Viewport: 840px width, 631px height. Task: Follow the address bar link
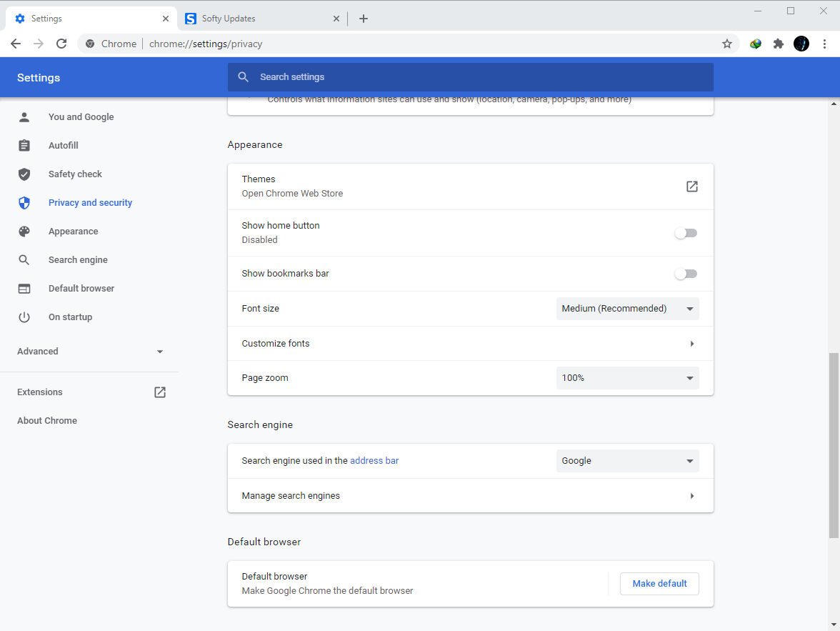pos(374,461)
